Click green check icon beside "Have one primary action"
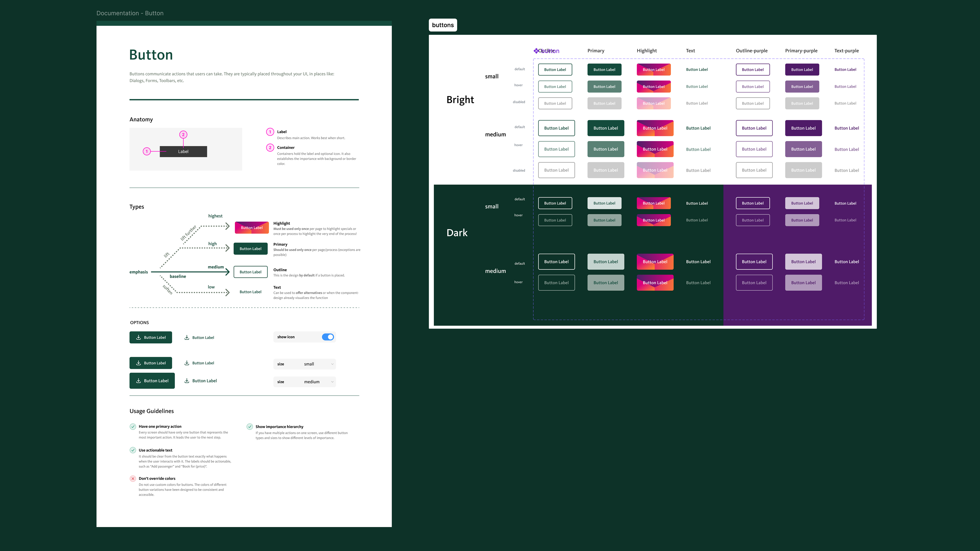 tap(133, 426)
